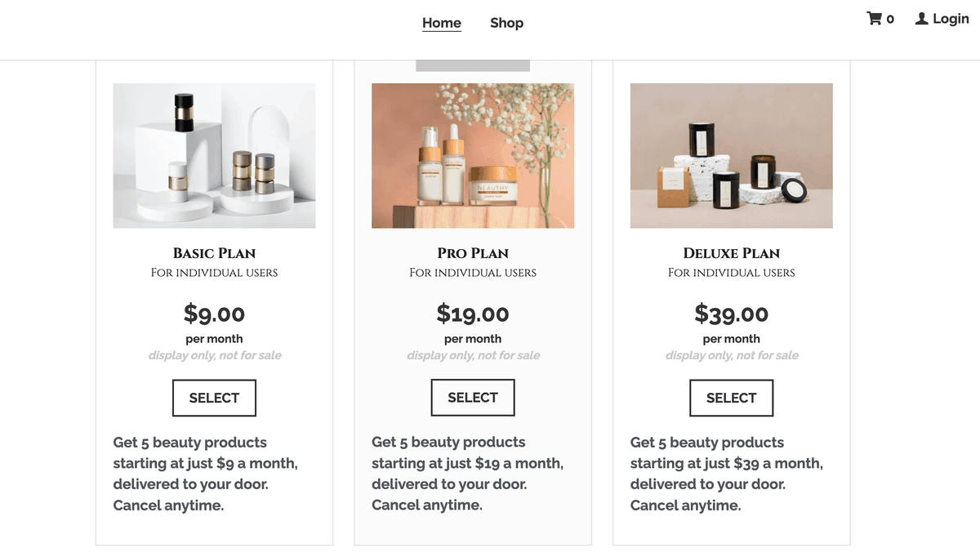This screenshot has width=980, height=557.
Task: Click the Login text link
Action: coord(951,19)
